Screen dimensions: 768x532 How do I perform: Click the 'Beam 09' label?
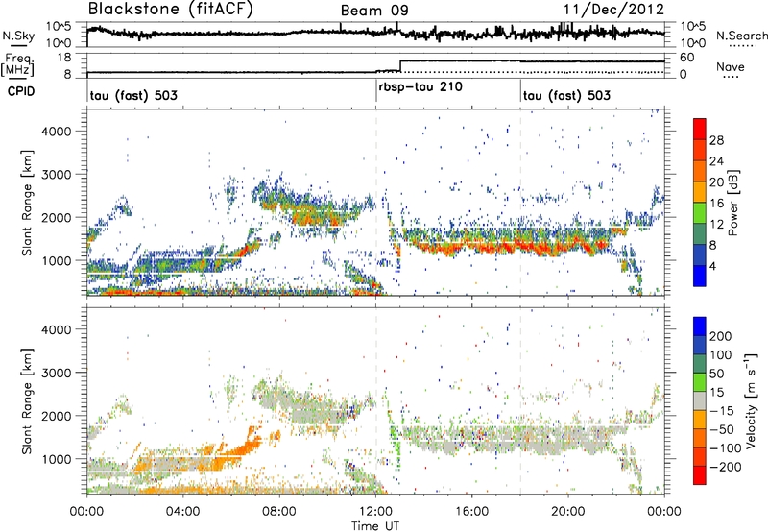(374, 11)
